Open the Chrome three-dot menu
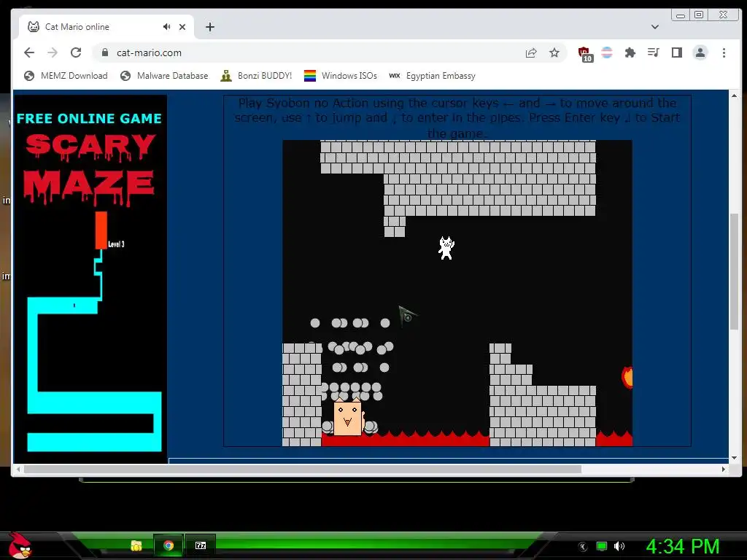The width and height of the screenshot is (747, 560). pyautogui.click(x=724, y=52)
